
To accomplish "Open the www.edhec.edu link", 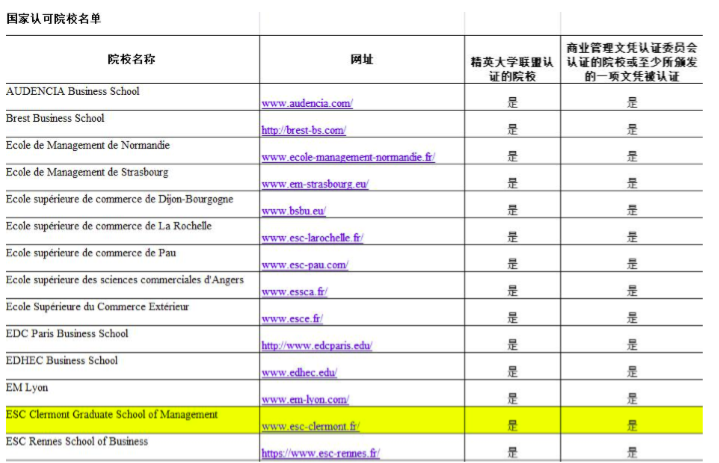I will coord(299,373).
